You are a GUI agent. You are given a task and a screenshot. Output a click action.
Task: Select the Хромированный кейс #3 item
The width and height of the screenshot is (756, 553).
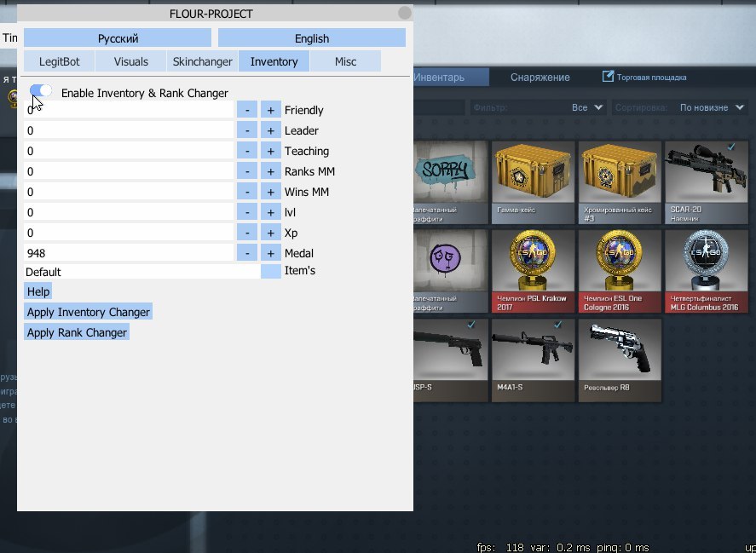coord(620,182)
